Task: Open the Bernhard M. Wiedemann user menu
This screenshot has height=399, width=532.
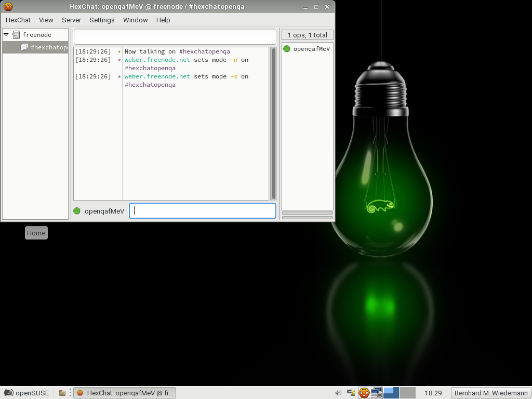Action: [x=490, y=393]
